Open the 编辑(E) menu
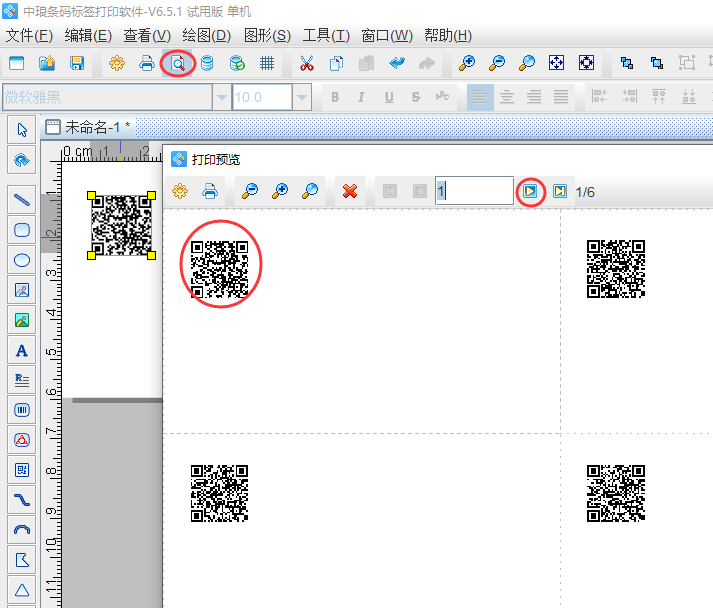This screenshot has width=713, height=608. [x=88, y=35]
